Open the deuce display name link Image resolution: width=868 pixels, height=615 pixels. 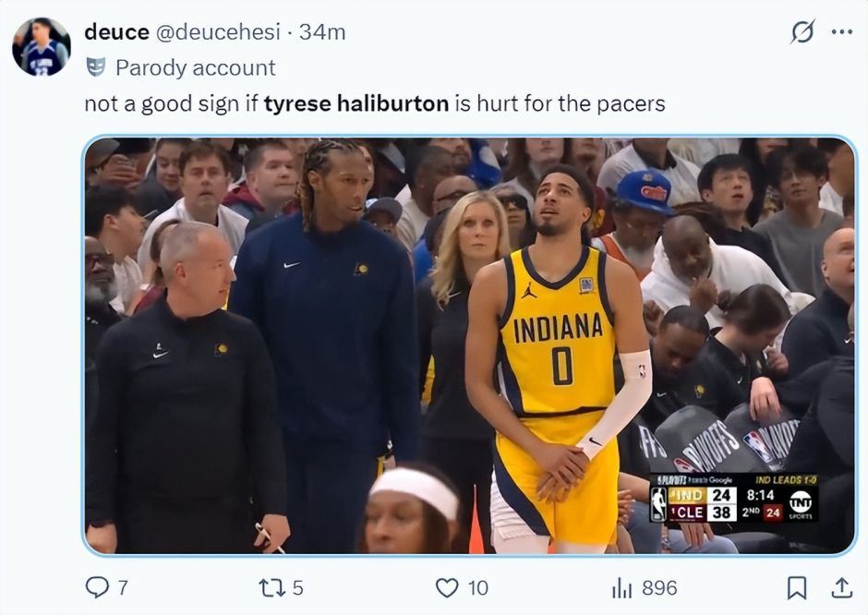click(116, 32)
